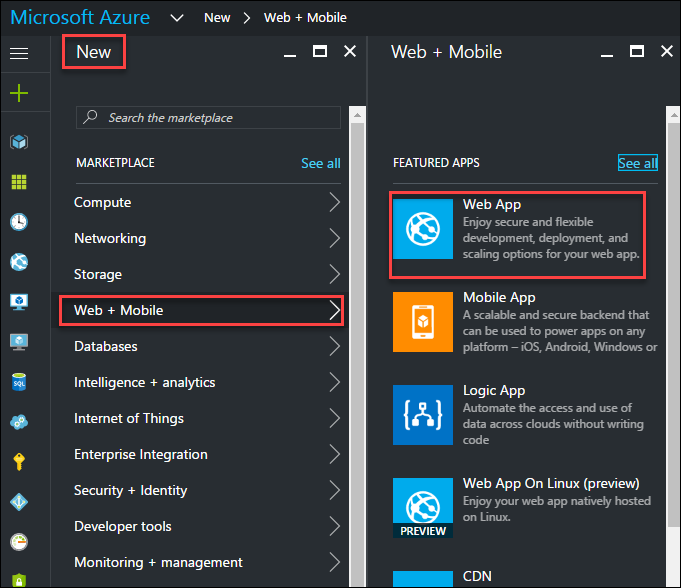
Task: Maximize the Web + Mobile blade
Action: tap(637, 51)
